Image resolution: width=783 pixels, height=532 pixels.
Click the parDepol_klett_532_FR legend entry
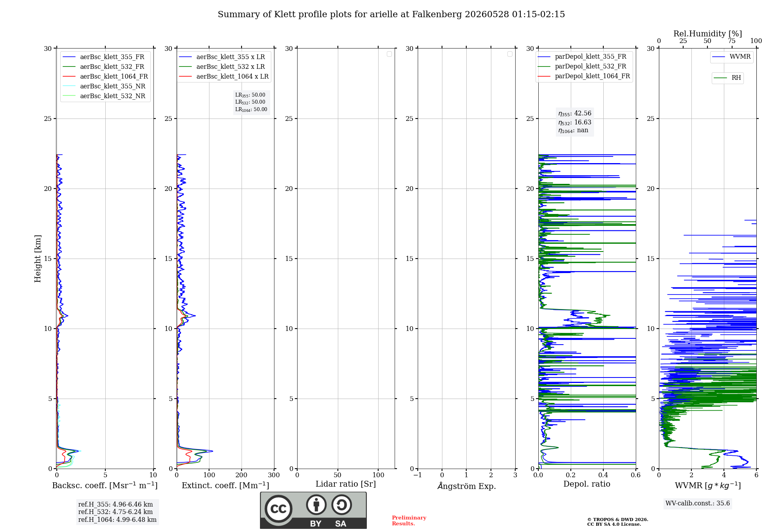pyautogui.click(x=582, y=66)
